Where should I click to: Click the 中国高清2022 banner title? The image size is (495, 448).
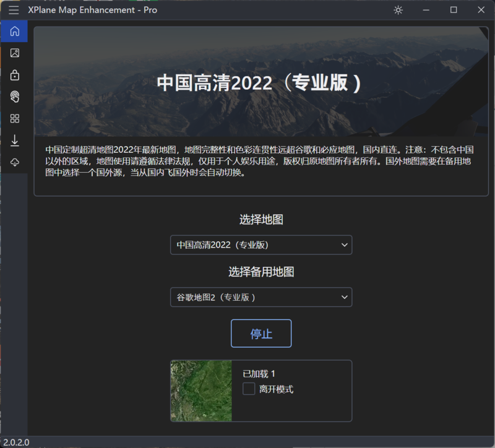[x=259, y=84]
